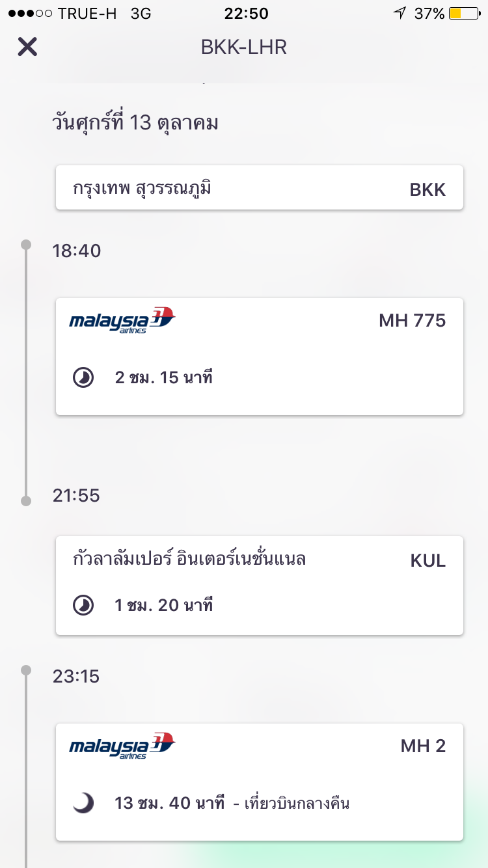Tap the signal strength dots indicator

(30, 13)
